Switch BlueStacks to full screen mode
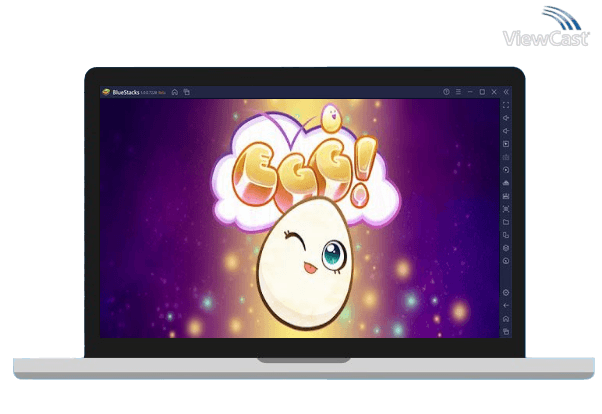This screenshot has width=602, height=414. pos(506,105)
